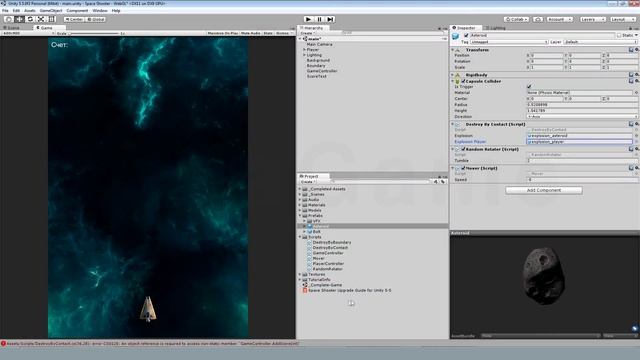
Task: Collapse the Prefabs folder in Project
Action: [300, 216]
